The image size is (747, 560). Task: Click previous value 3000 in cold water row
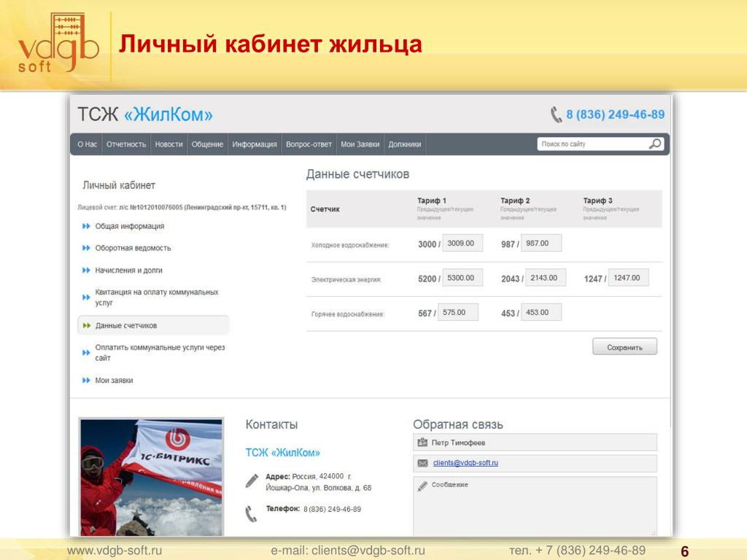(427, 244)
